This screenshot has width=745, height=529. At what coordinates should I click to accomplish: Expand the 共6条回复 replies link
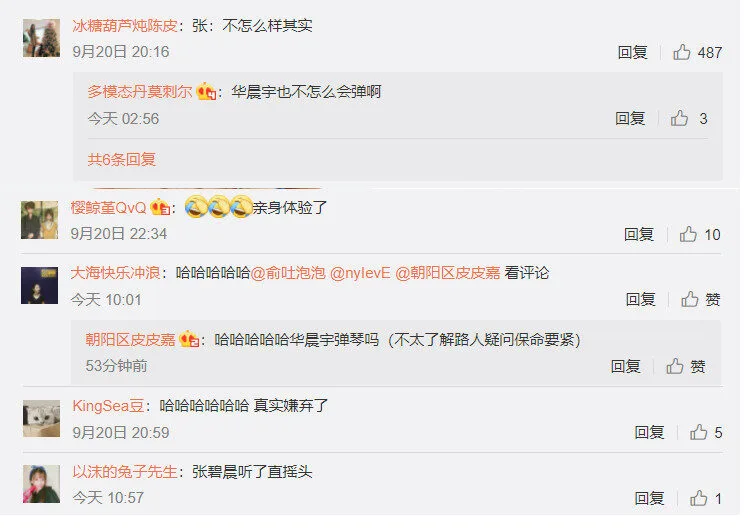122,159
